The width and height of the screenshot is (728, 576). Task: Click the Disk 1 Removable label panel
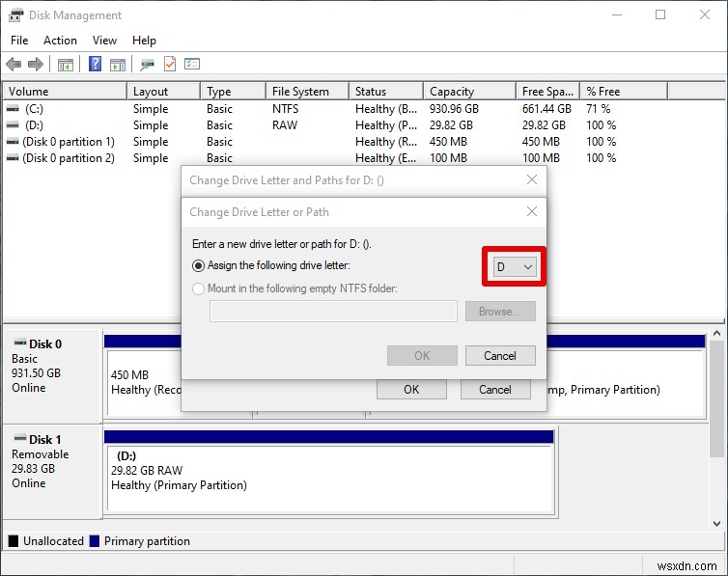pyautogui.click(x=52, y=471)
